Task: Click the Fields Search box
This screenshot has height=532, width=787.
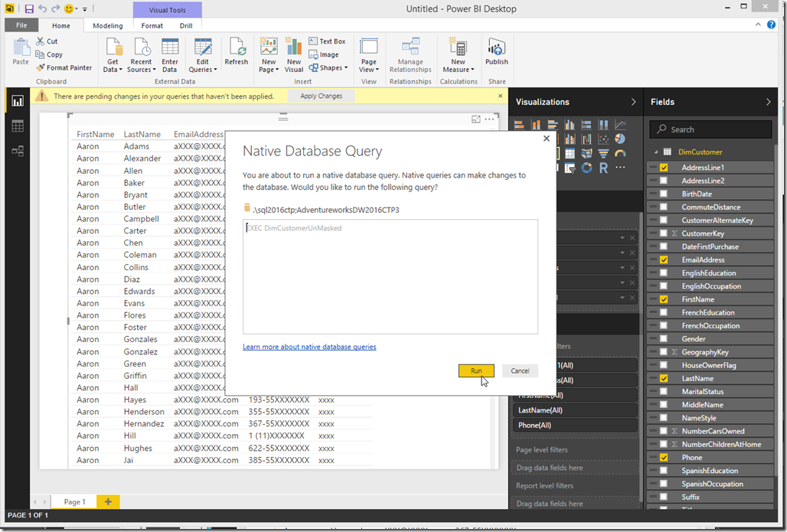Action: point(710,129)
